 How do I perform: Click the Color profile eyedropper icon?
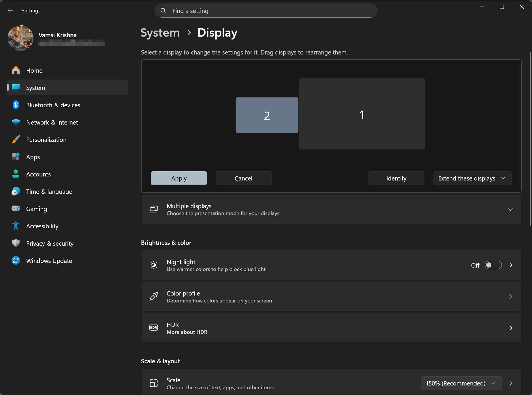pyautogui.click(x=154, y=296)
